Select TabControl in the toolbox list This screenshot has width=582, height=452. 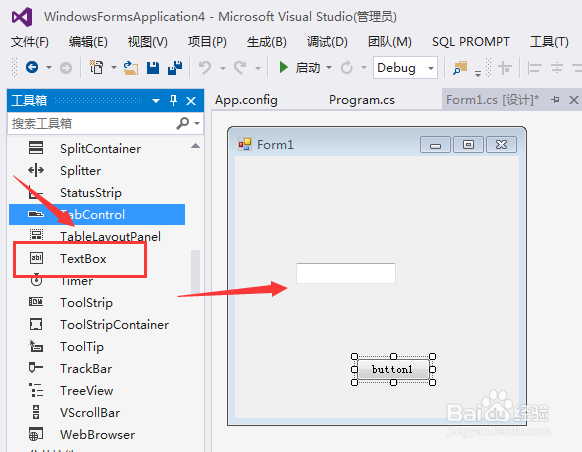coord(97,214)
